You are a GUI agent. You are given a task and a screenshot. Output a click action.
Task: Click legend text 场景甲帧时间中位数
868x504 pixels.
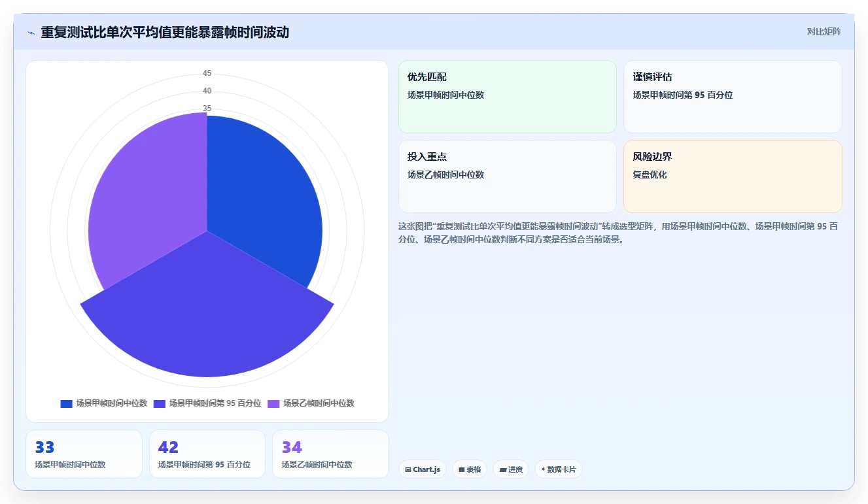click(112, 403)
